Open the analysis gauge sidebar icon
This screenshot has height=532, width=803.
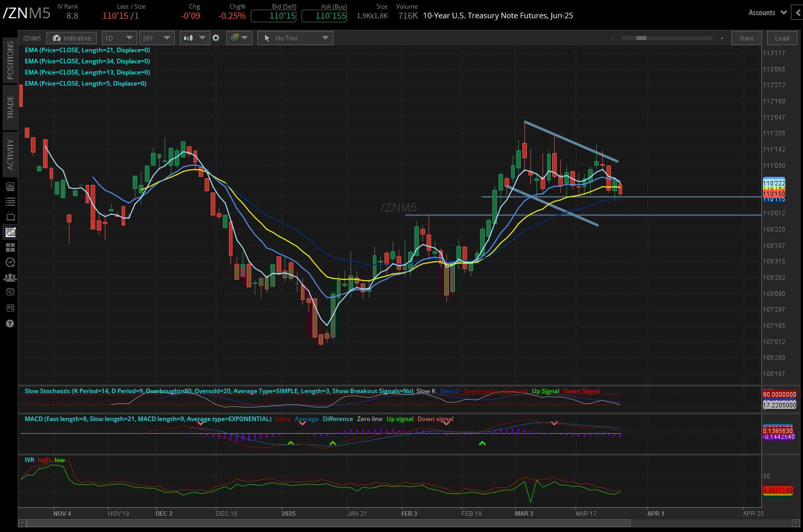point(10,262)
